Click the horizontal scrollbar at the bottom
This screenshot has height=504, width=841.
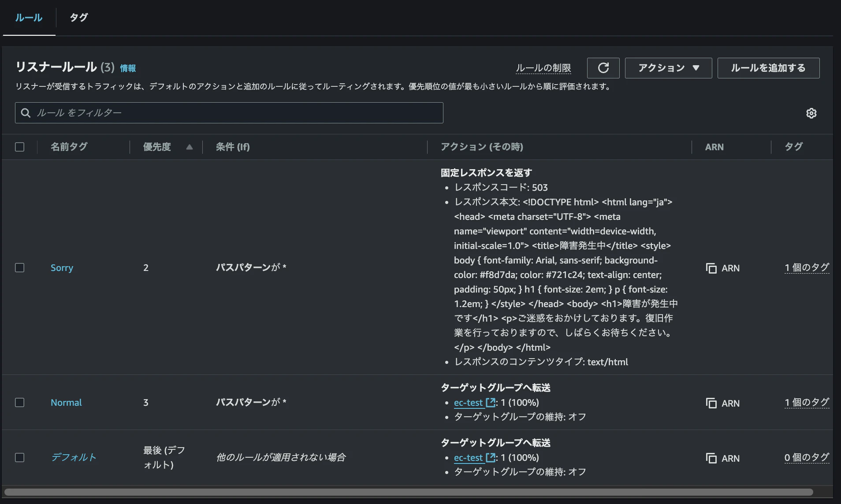coord(409,492)
